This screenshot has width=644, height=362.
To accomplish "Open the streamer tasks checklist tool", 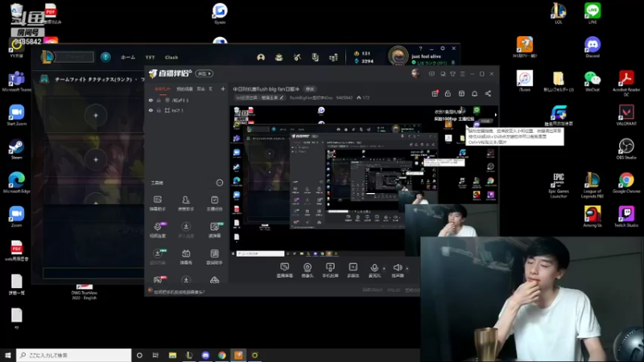I will pyautogui.click(x=214, y=204).
